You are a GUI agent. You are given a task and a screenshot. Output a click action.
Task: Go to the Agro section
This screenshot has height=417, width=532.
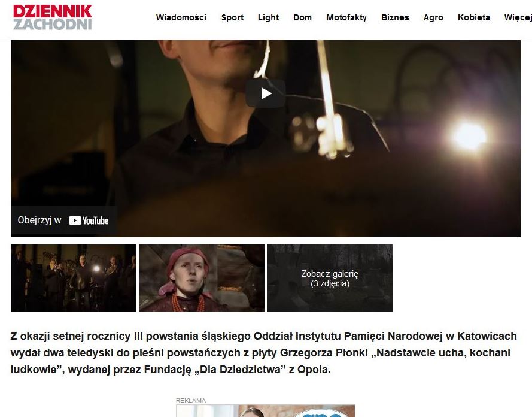(x=433, y=17)
